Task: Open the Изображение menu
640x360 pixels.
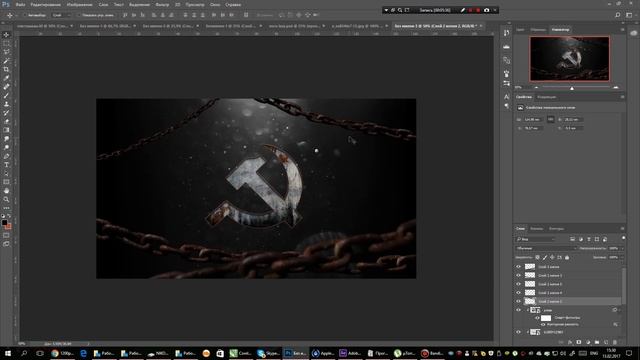Action: coord(80,4)
